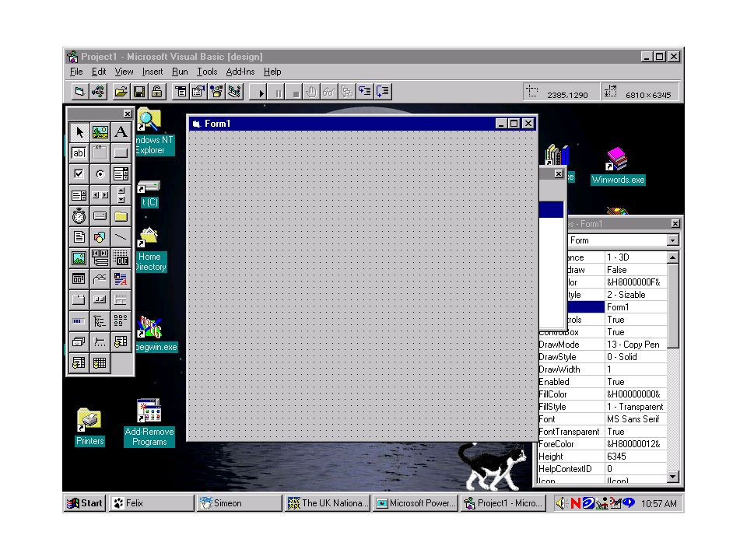
Task: Select the TextBox tool (abl icon)
Action: pos(79,153)
